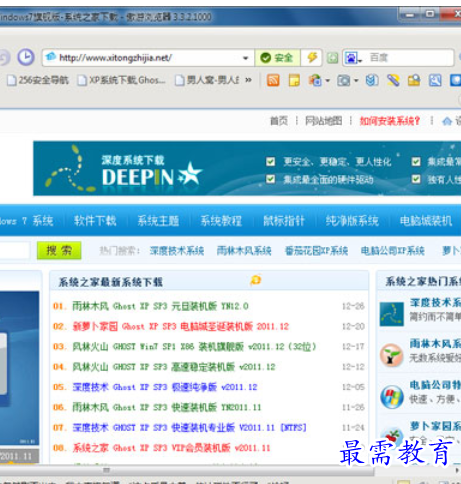Click the left slideshow image

tap(19, 368)
